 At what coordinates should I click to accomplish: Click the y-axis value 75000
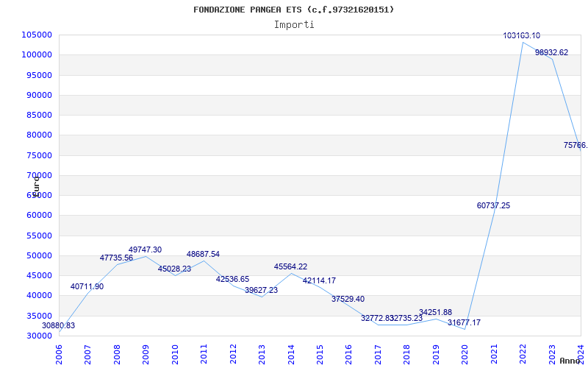click(x=39, y=155)
